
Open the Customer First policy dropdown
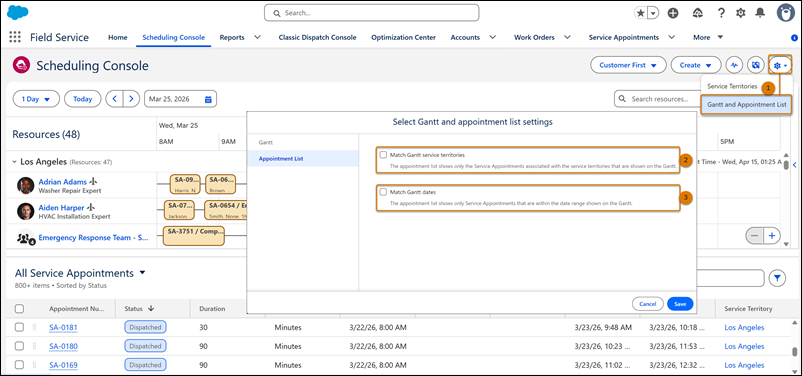(628, 65)
